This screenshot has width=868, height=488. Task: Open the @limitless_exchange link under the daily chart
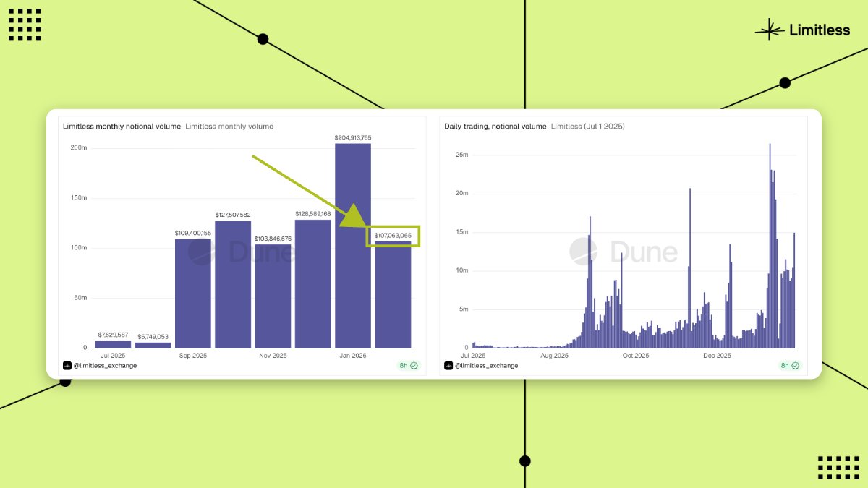(487, 366)
